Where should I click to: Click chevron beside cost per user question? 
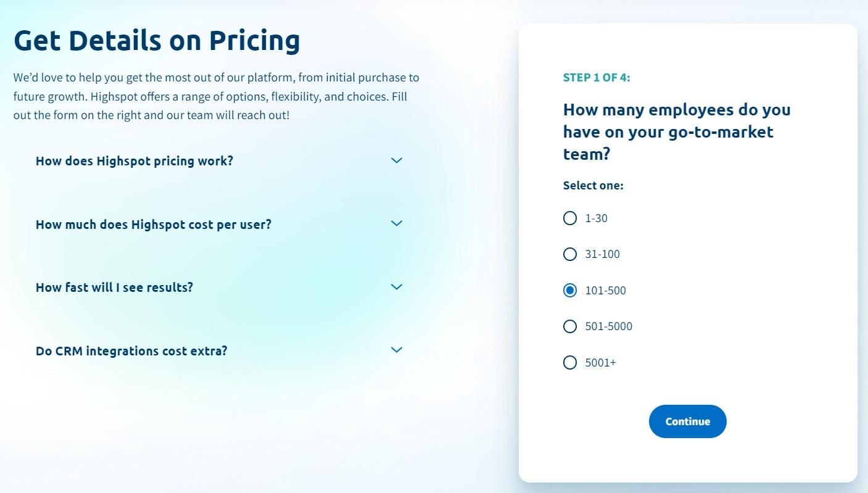tap(397, 223)
